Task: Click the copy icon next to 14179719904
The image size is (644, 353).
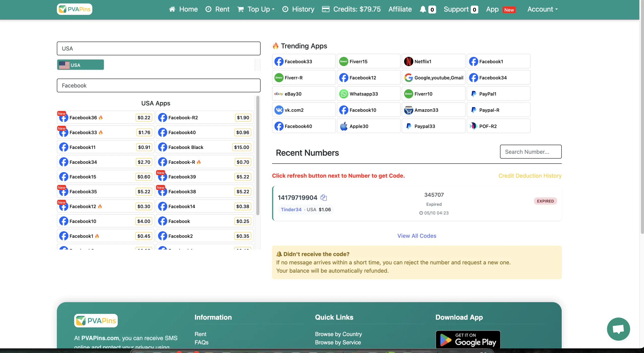Action: pyautogui.click(x=324, y=198)
